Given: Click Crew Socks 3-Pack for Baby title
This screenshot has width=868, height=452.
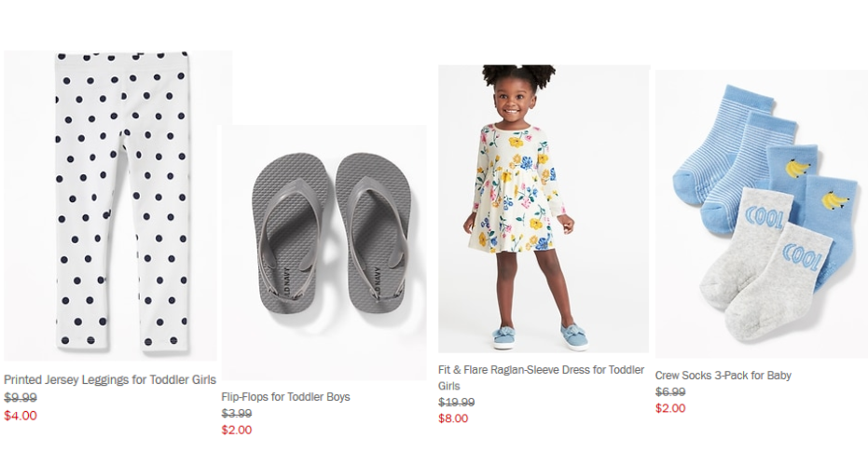Looking at the screenshot, I should click(723, 376).
